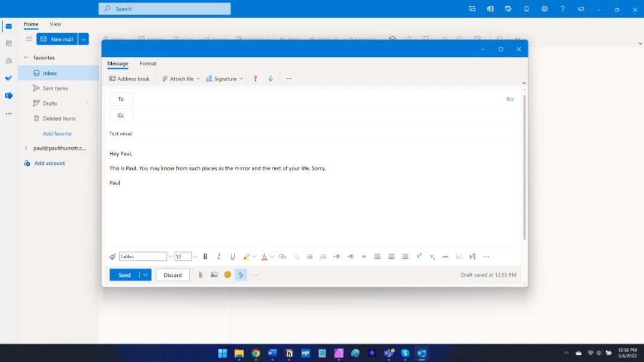The width and height of the screenshot is (644, 362).
Task: Click the insert emoji smiley icon
Action: point(228,275)
